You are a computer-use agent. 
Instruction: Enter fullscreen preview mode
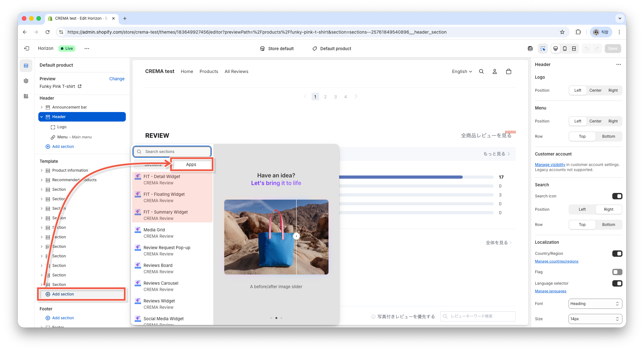(574, 49)
